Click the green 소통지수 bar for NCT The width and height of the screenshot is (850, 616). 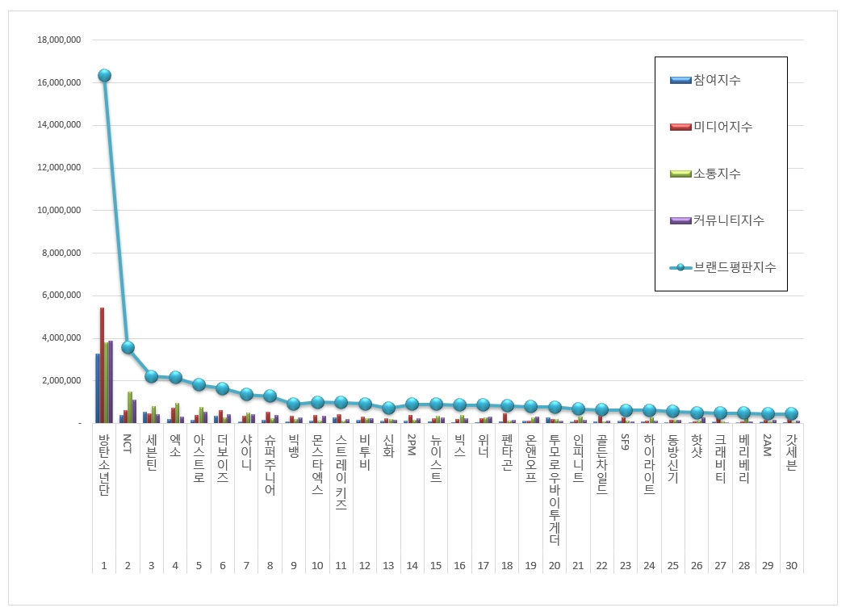130,407
